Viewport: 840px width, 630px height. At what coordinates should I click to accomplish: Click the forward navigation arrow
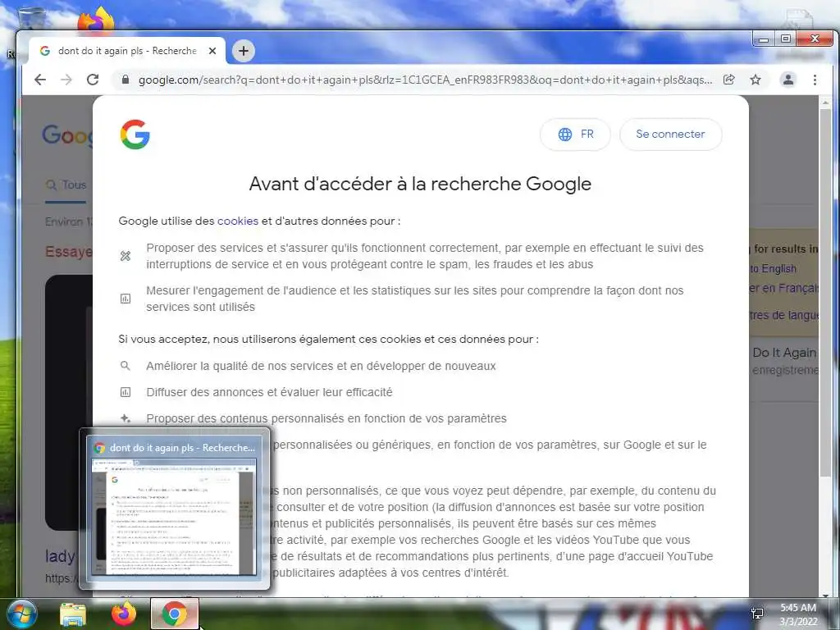point(66,80)
